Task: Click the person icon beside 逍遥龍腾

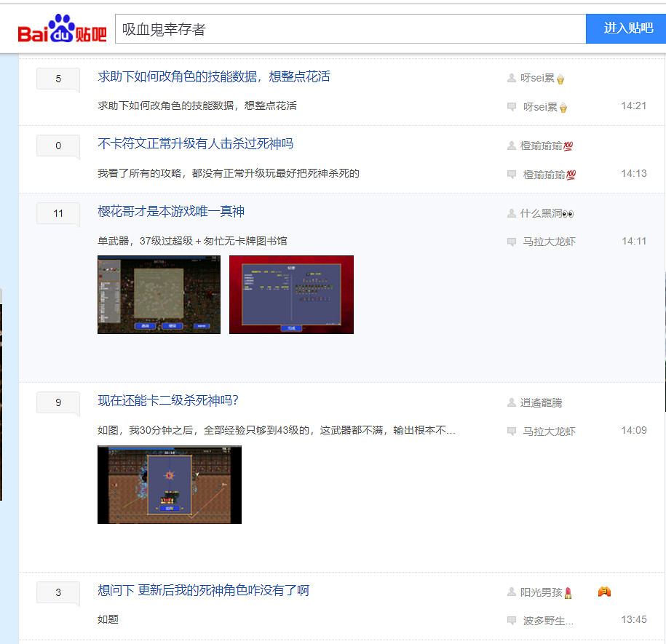Action: pos(512,402)
